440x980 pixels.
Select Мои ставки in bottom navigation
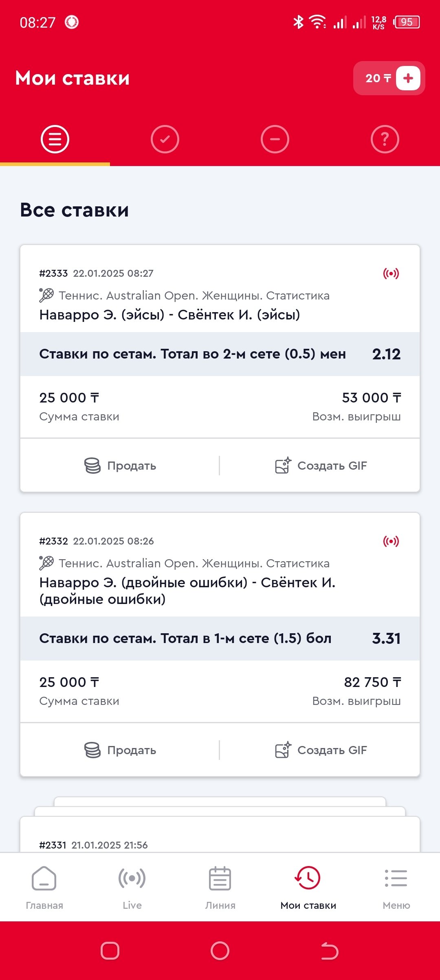point(308,887)
